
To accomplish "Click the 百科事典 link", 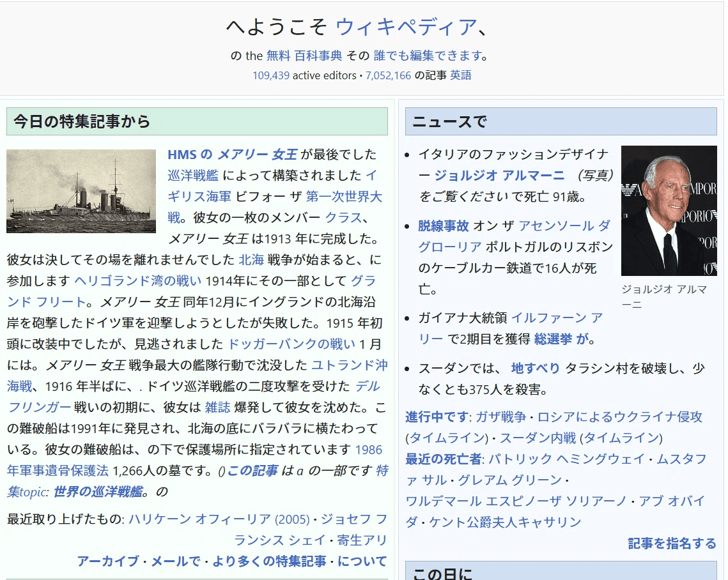I will (x=318, y=56).
